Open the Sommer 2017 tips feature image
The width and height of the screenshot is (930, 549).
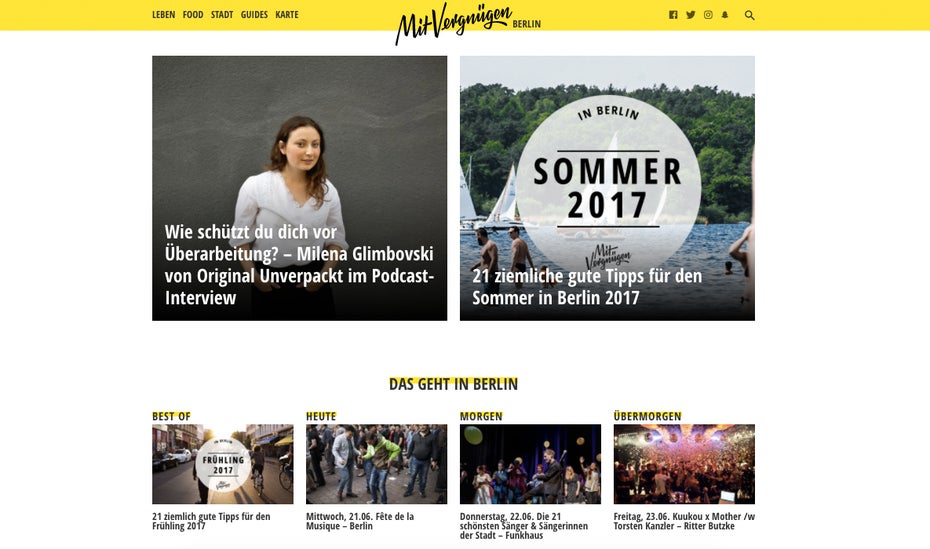coord(607,189)
